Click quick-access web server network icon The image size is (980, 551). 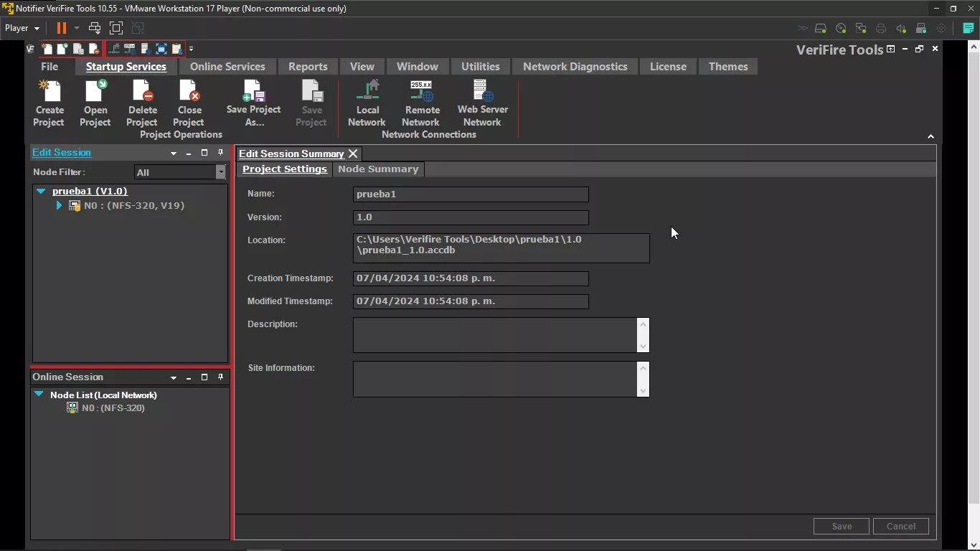(146, 49)
